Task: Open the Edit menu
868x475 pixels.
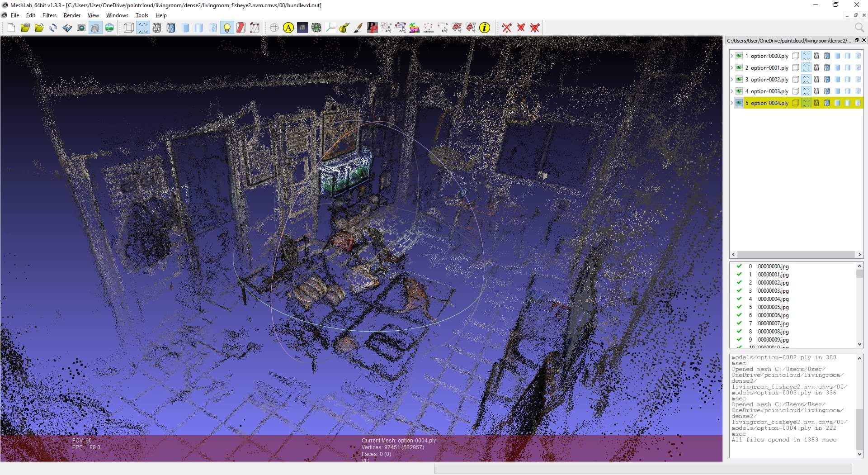Action: (x=31, y=15)
